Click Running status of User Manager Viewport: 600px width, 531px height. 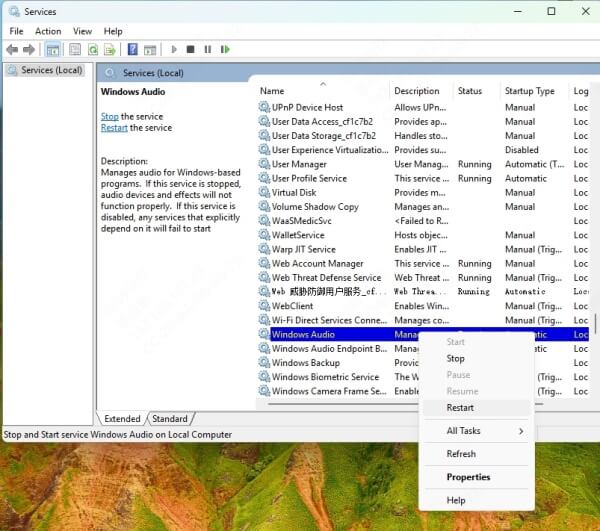point(474,164)
